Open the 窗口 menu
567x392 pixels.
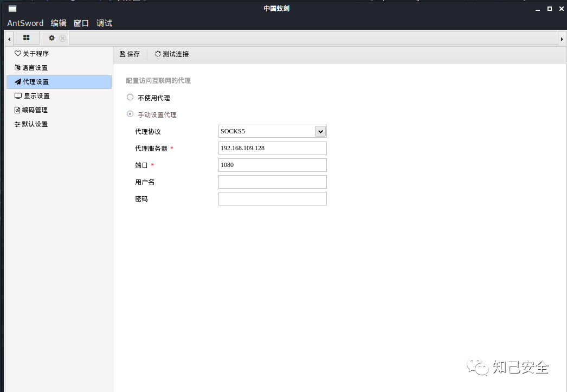coord(80,23)
